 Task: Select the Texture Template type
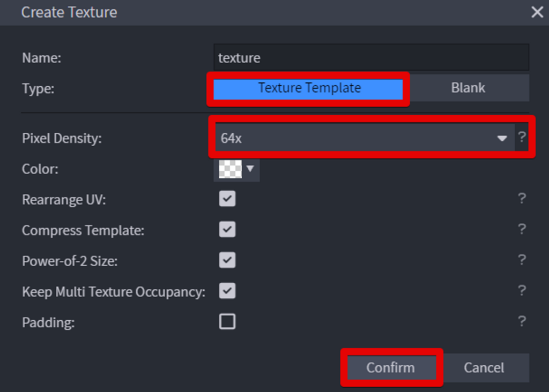309,88
